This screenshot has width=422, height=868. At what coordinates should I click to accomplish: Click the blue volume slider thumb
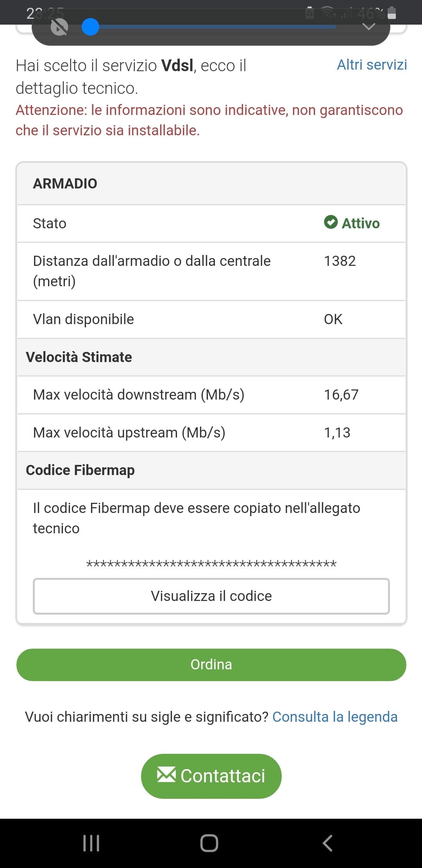tap(90, 27)
